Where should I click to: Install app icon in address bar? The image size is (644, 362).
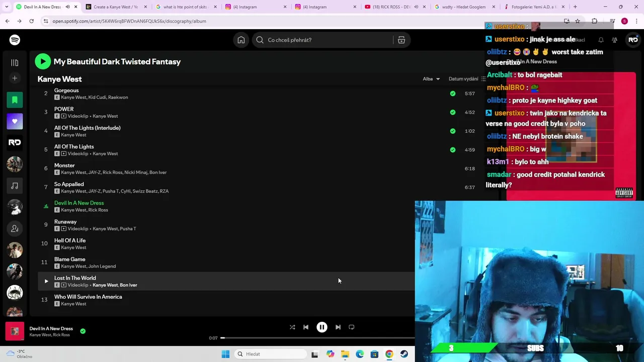pos(567,21)
